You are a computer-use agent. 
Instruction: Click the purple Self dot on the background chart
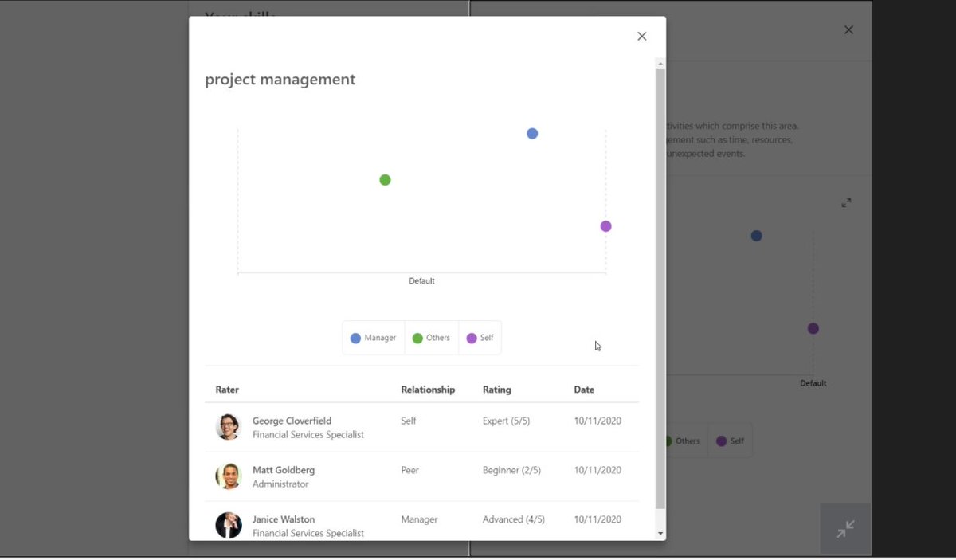pyautogui.click(x=813, y=327)
